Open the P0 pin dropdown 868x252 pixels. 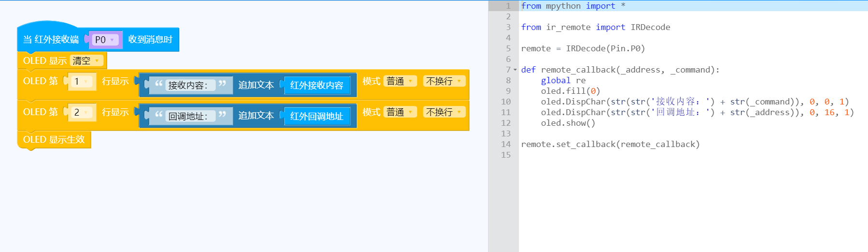point(105,40)
